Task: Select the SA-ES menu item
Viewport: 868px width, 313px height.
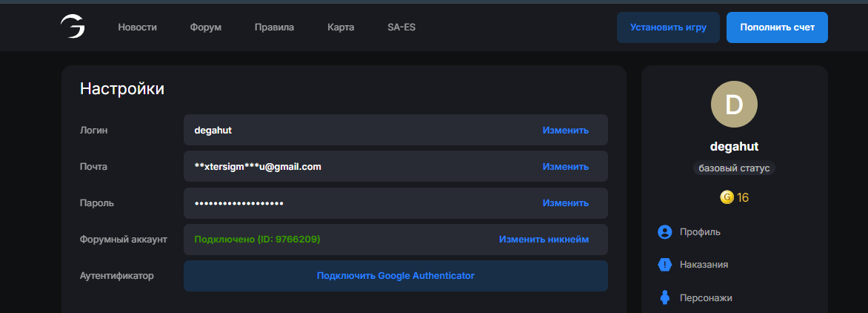Action: (x=401, y=27)
